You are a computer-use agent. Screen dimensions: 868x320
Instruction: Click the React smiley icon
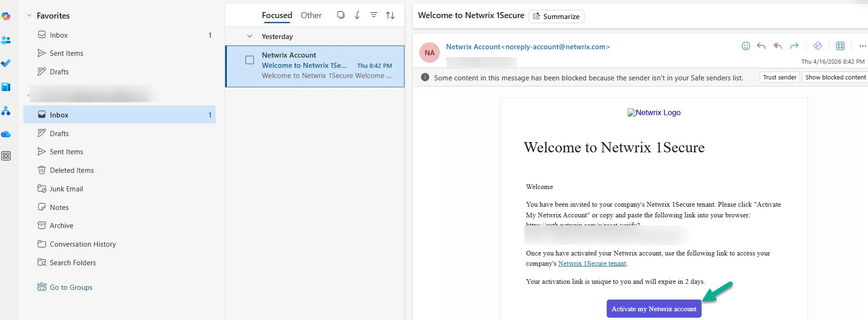746,46
